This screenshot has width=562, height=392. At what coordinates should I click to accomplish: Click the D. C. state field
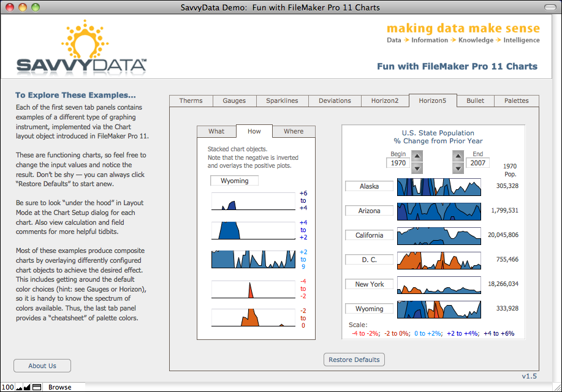tap(369, 260)
